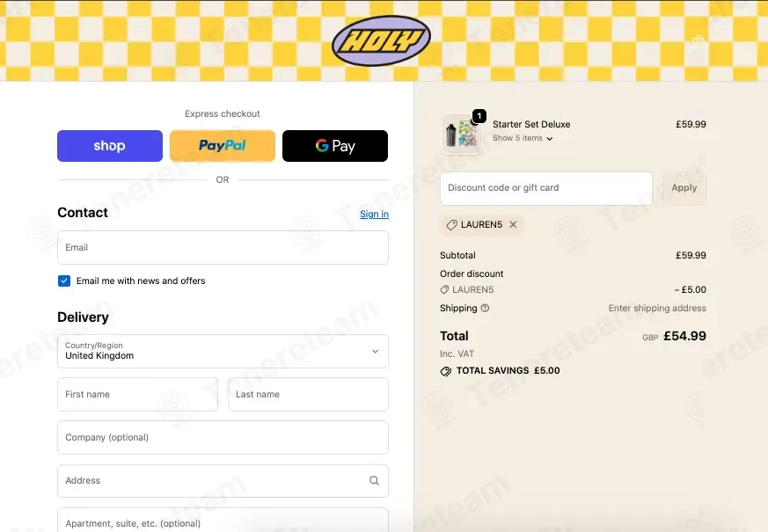
Task: Click the total savings tag icon
Action: [x=446, y=371]
